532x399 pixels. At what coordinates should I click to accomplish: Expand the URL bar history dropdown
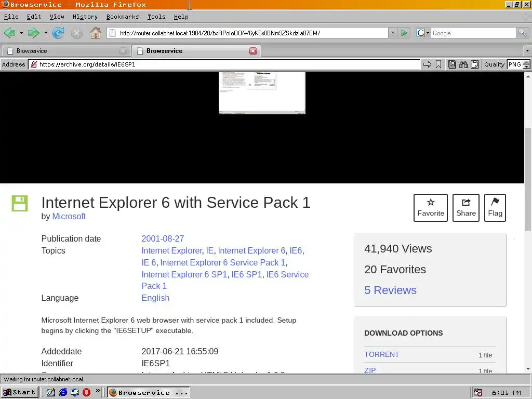[393, 33]
